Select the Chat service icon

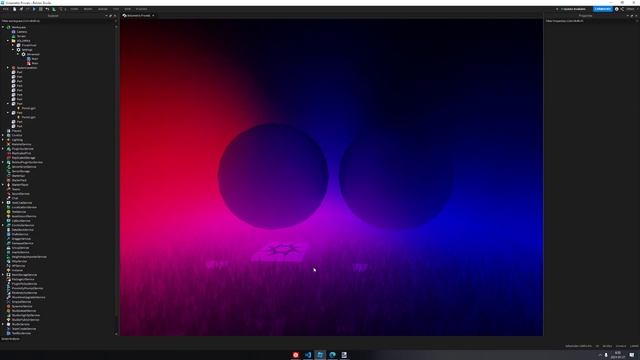pyautogui.click(x=9, y=198)
